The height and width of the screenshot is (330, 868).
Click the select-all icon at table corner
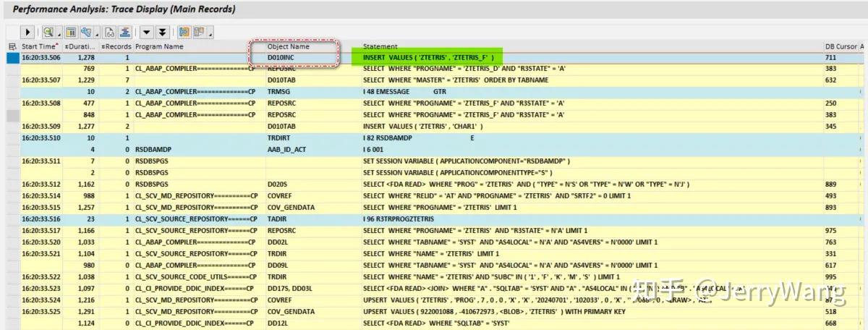point(12,46)
